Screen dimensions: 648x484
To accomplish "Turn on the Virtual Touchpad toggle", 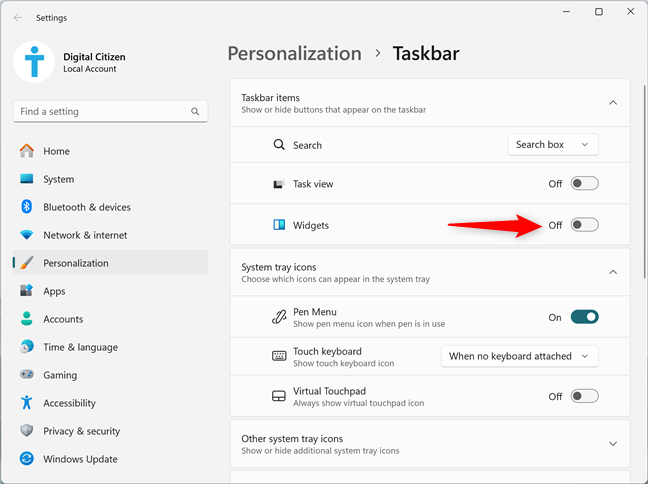I will click(584, 396).
